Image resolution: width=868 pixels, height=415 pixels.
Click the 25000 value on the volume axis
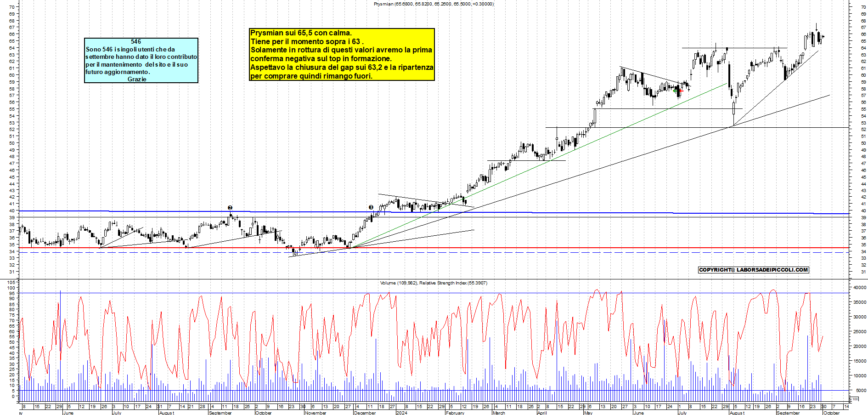pyautogui.click(x=860, y=332)
